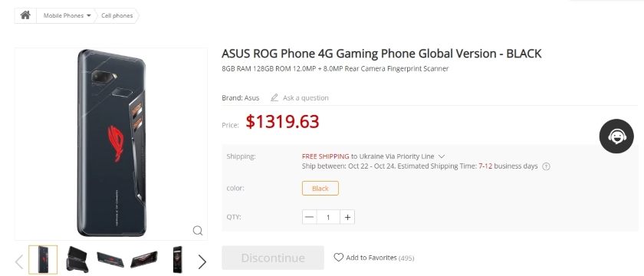Click the heart icon to add to favorites
This screenshot has height=276, width=644.
coord(338,258)
